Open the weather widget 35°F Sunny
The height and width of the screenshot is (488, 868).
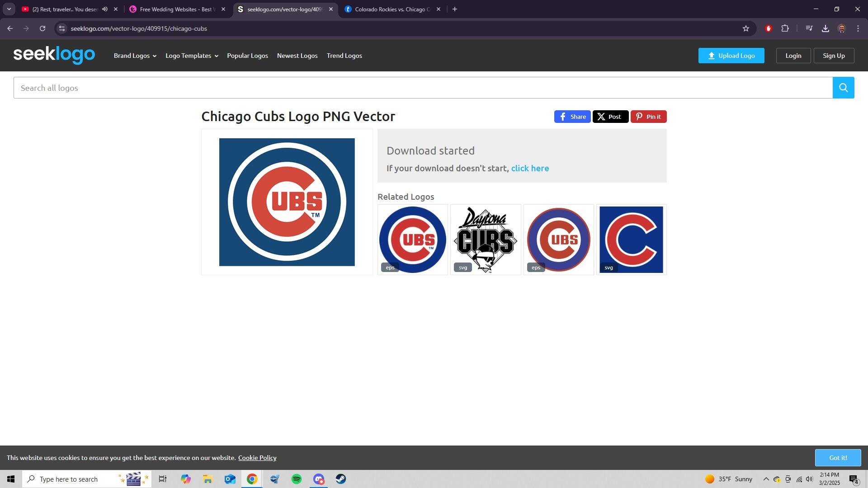[x=729, y=479]
